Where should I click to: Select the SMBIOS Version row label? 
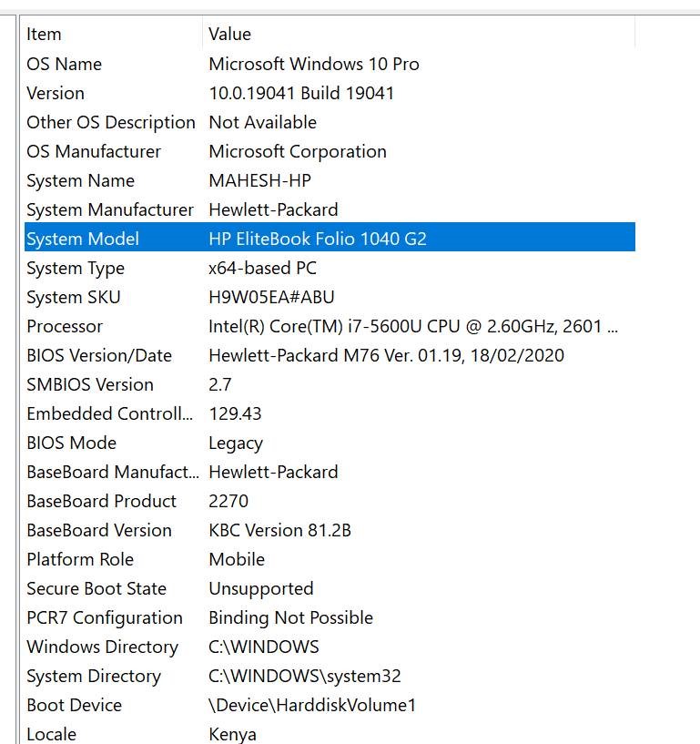[90, 385]
